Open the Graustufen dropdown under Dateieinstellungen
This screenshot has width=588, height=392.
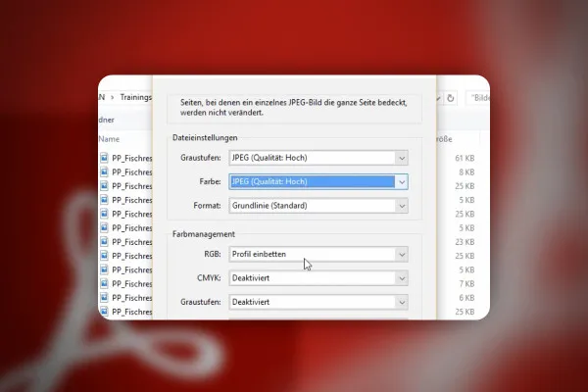(318, 158)
